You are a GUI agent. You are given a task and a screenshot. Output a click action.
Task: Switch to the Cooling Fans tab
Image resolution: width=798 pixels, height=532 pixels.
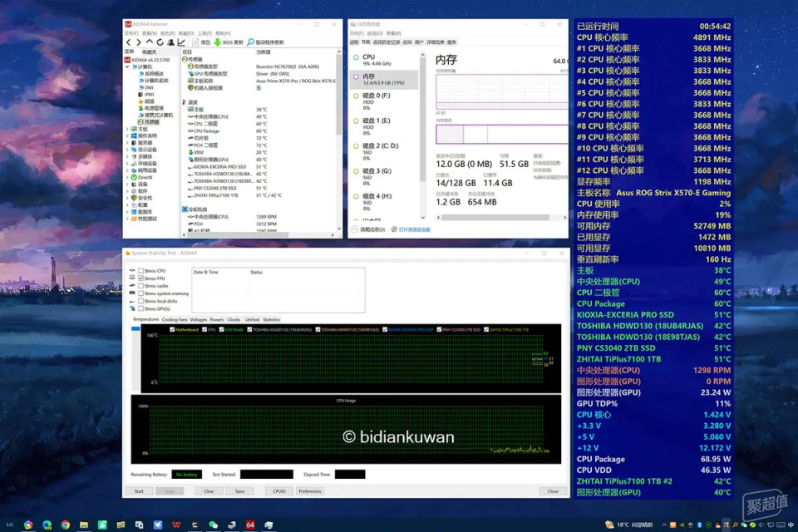pyautogui.click(x=174, y=320)
